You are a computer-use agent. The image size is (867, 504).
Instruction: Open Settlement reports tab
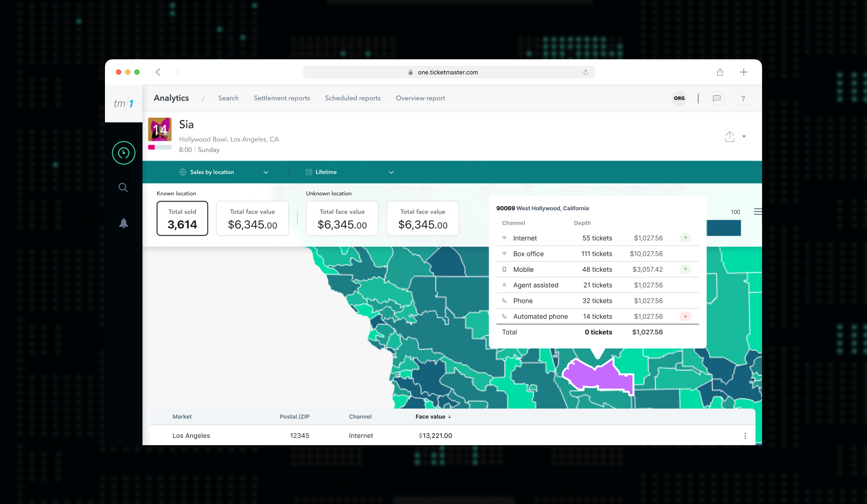[282, 98]
